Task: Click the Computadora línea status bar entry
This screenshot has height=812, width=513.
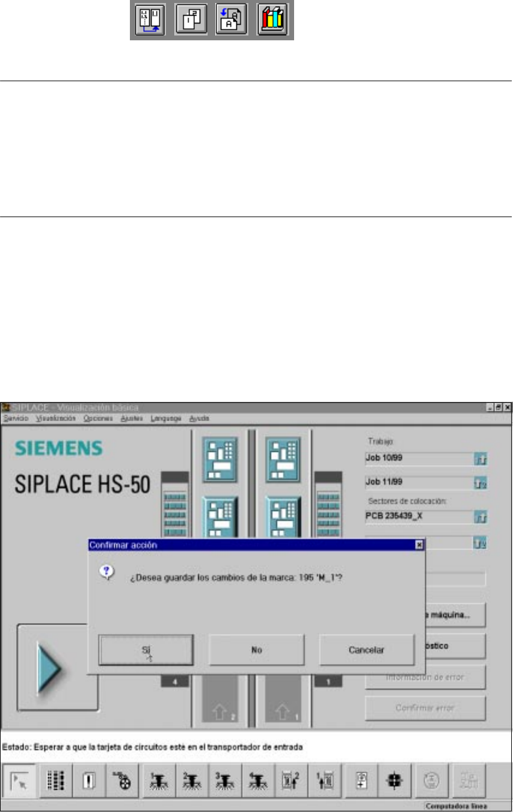Action: pyautogui.click(x=456, y=806)
